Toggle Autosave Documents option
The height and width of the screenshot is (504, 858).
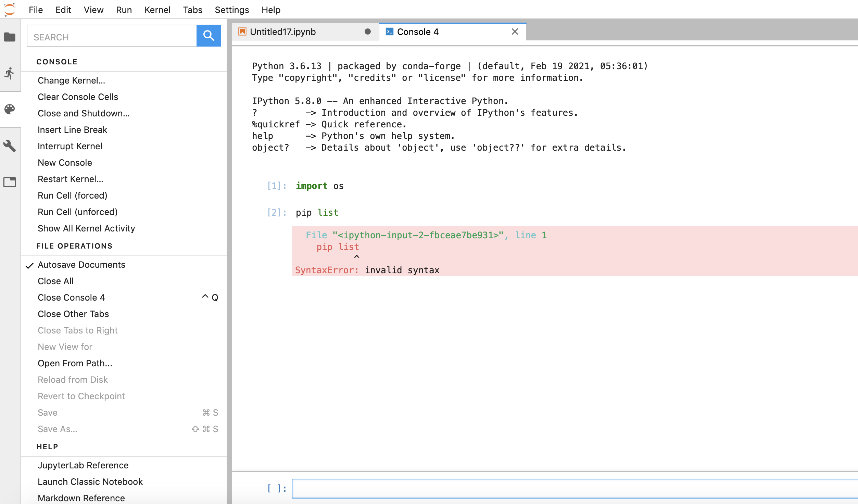(x=81, y=264)
